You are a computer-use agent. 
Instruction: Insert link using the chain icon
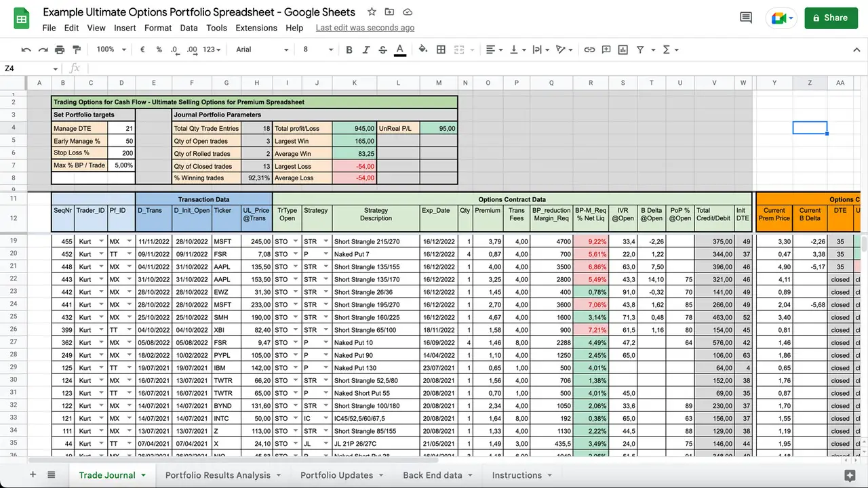tap(589, 49)
